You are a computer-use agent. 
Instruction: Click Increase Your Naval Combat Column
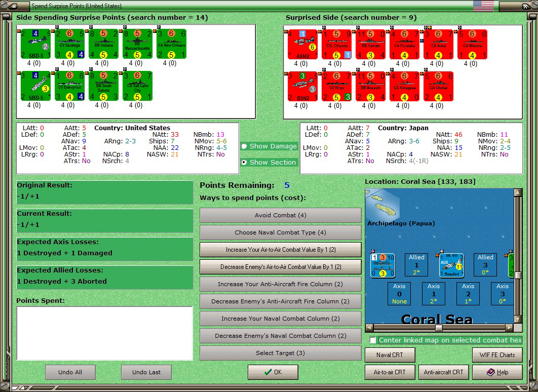pyautogui.click(x=280, y=319)
